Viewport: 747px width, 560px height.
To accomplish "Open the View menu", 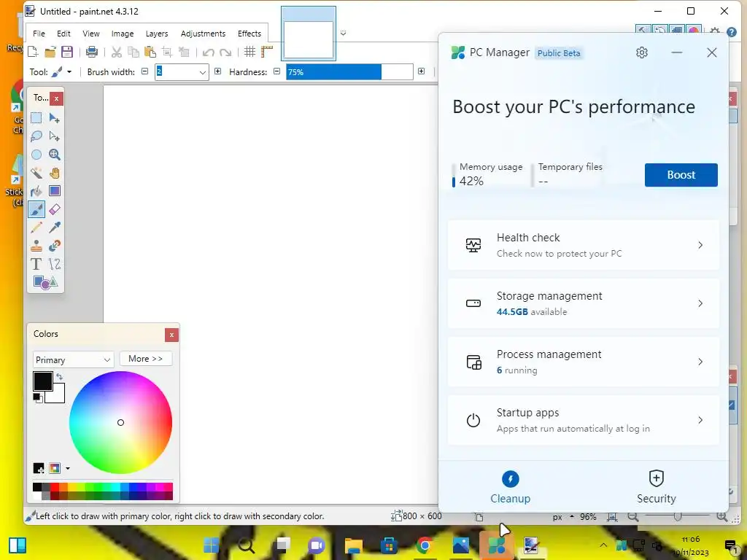I will click(x=91, y=34).
